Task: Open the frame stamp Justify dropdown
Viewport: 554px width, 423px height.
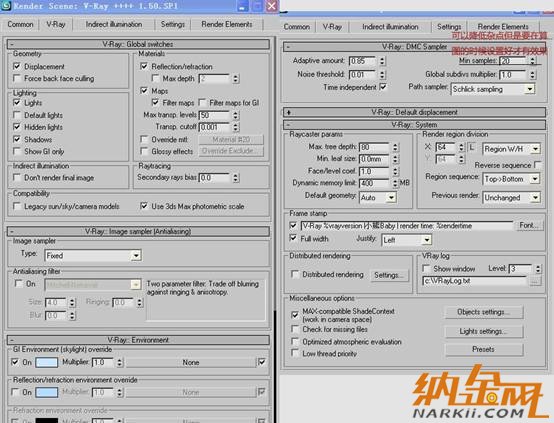Action: 426,240
